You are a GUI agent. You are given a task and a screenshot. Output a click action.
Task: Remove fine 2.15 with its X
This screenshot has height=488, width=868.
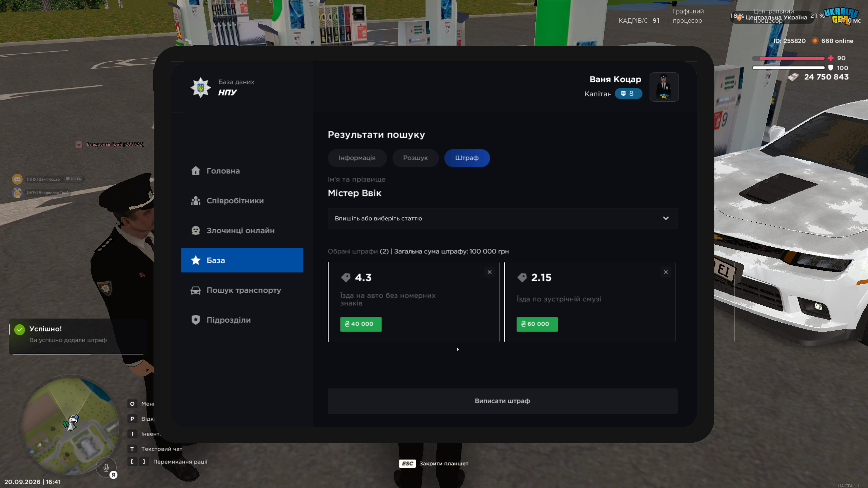(666, 272)
